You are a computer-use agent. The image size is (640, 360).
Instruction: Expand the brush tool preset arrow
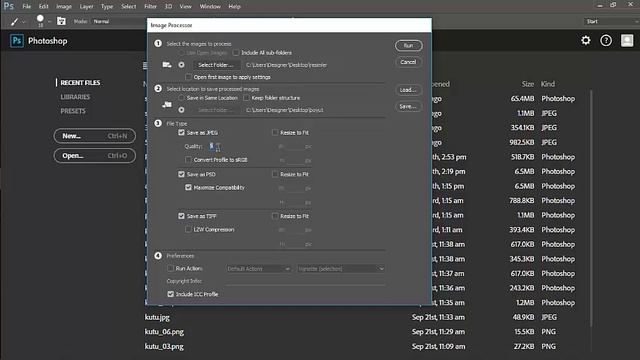pos(23,21)
